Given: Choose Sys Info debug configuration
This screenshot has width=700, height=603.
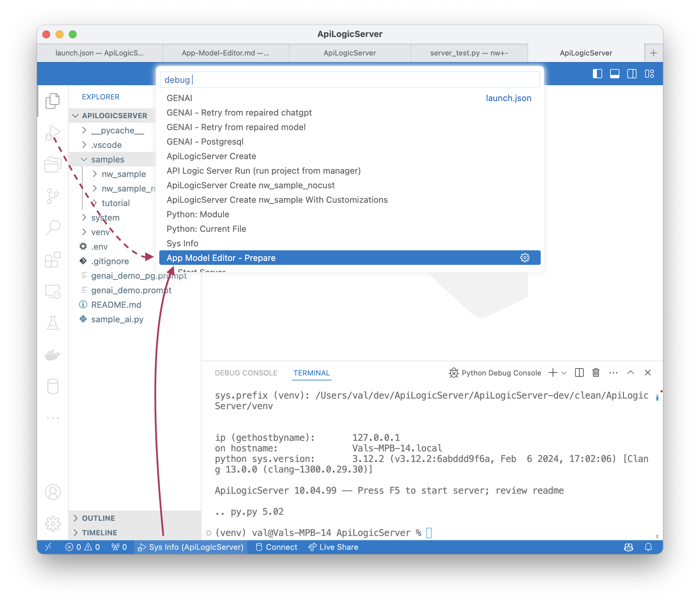Looking at the screenshot, I should [350, 243].
